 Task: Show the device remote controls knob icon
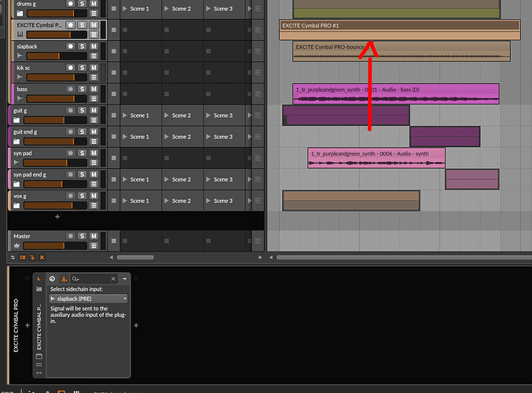pos(52,278)
